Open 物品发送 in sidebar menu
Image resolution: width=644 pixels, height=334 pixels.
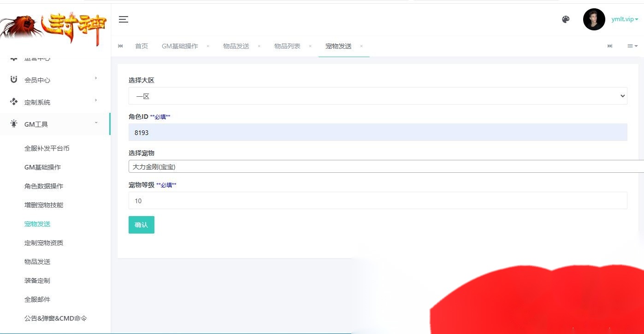click(x=37, y=262)
